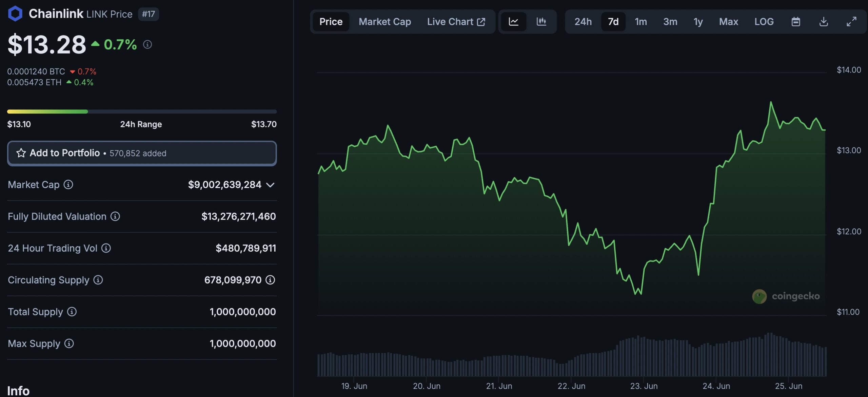Click the Chainlink hexagon logo
The height and width of the screenshot is (397, 868).
(15, 14)
